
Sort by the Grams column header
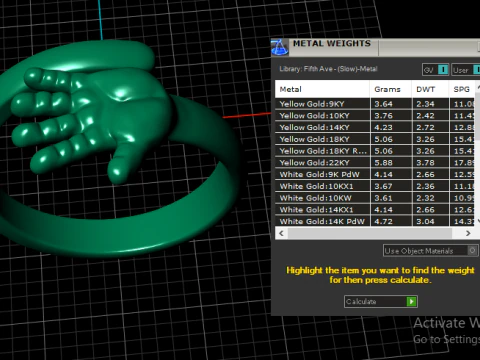pyautogui.click(x=391, y=89)
